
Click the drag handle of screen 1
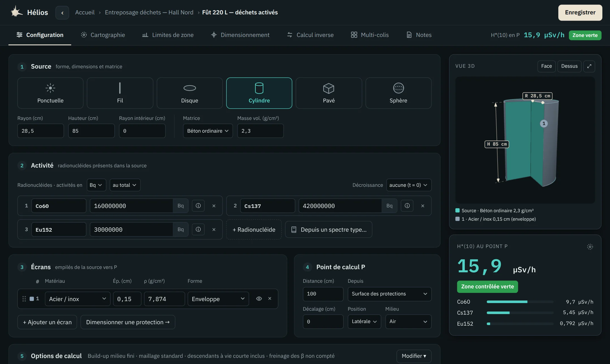tap(24, 299)
